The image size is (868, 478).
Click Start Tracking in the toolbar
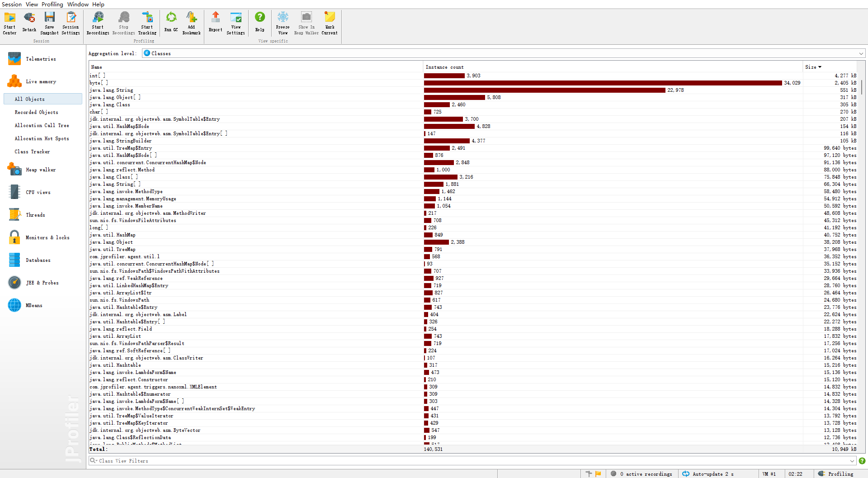pos(147,24)
